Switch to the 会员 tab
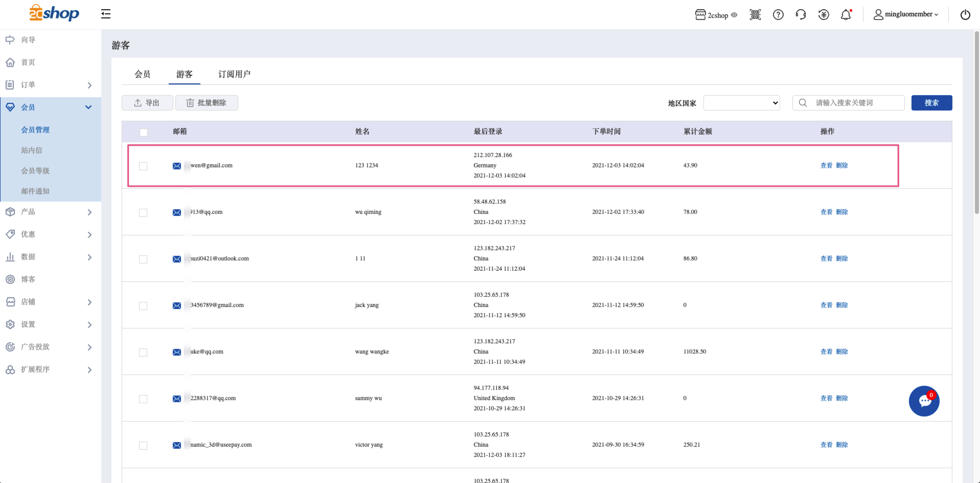The width and height of the screenshot is (980, 483). [x=142, y=74]
